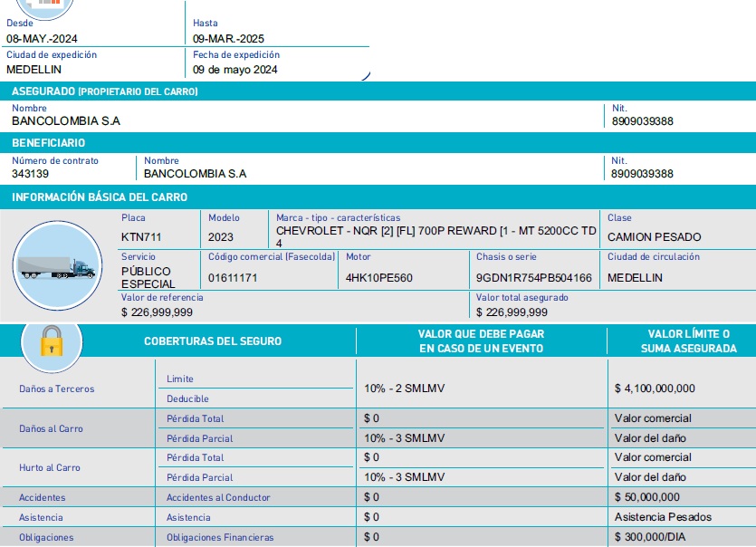Click the yellow padlock icon
The height and width of the screenshot is (547, 756).
(x=52, y=341)
